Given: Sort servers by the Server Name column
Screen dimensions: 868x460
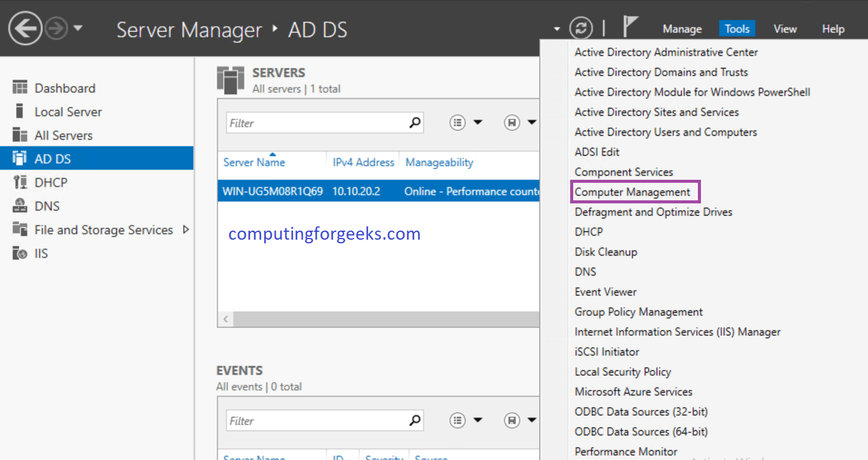Looking at the screenshot, I should pos(254,162).
